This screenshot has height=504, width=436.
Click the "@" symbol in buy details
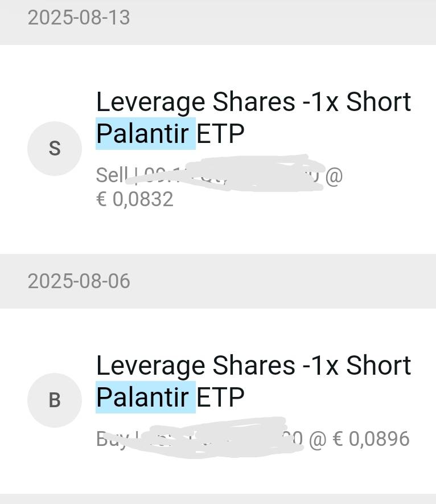pyautogui.click(x=316, y=439)
